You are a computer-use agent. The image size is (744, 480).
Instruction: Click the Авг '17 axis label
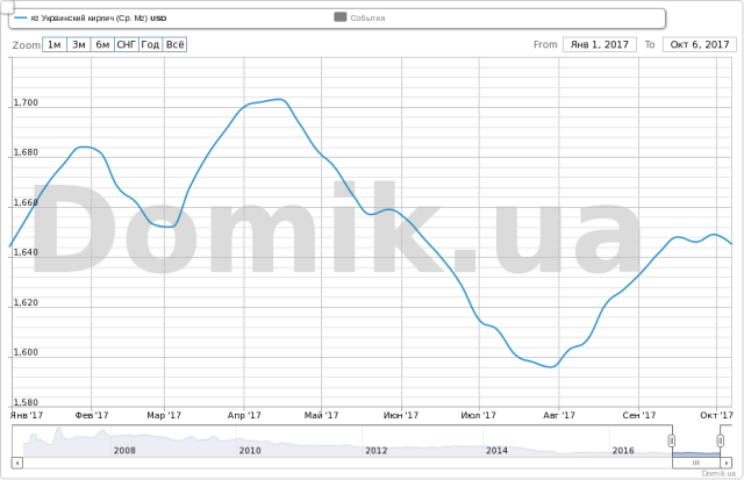point(559,415)
